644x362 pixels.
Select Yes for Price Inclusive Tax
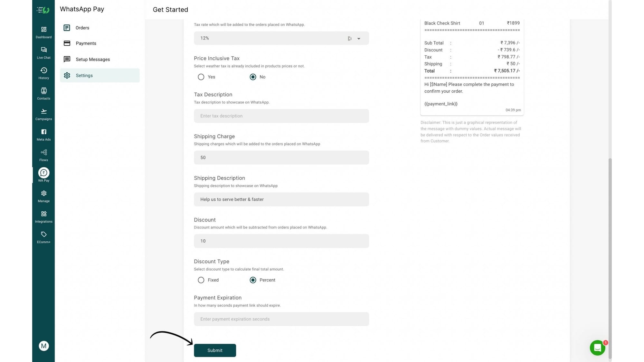pyautogui.click(x=201, y=77)
